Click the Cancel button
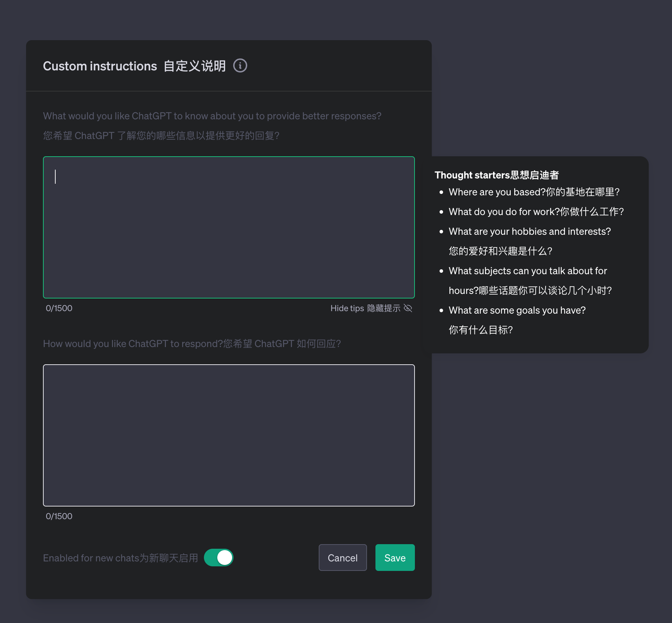 click(x=343, y=558)
